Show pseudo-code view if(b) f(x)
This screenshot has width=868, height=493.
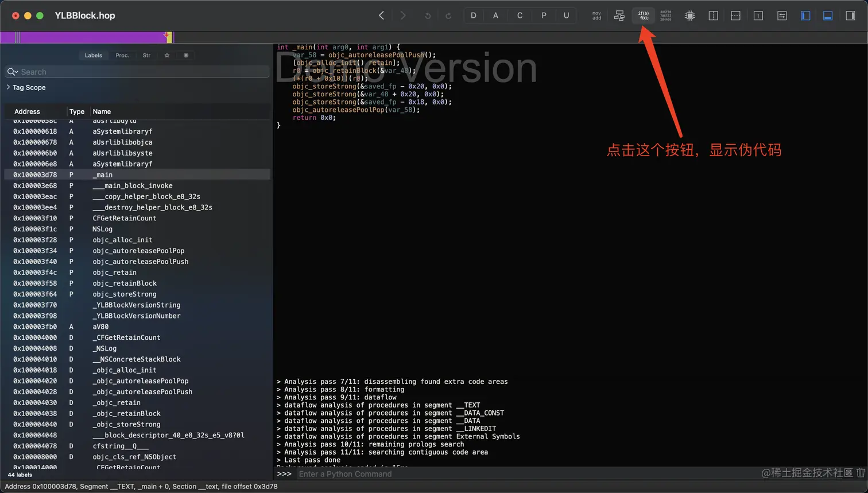(x=644, y=15)
